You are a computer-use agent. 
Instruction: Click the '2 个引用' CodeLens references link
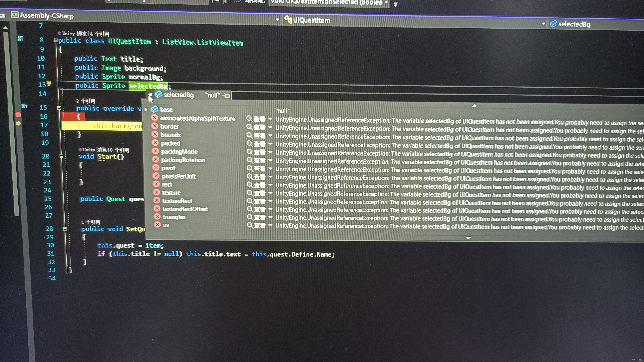coord(86,101)
